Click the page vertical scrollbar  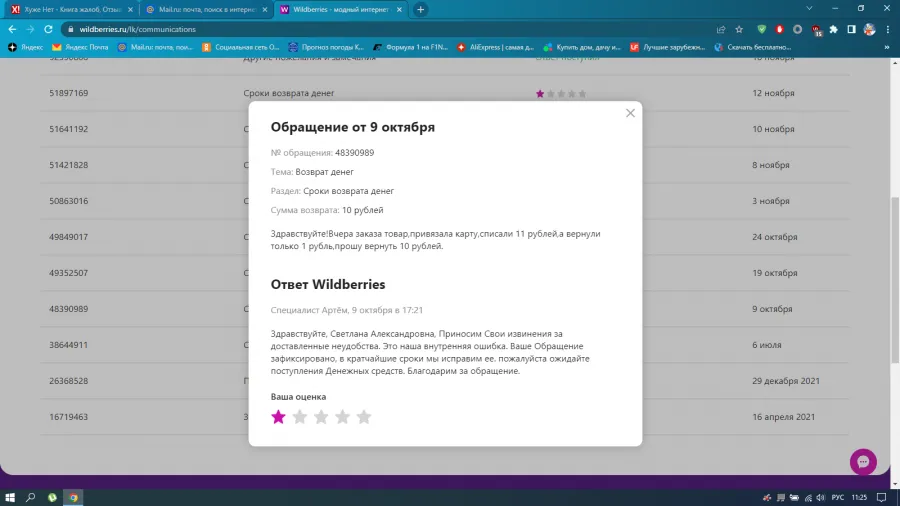[894, 279]
